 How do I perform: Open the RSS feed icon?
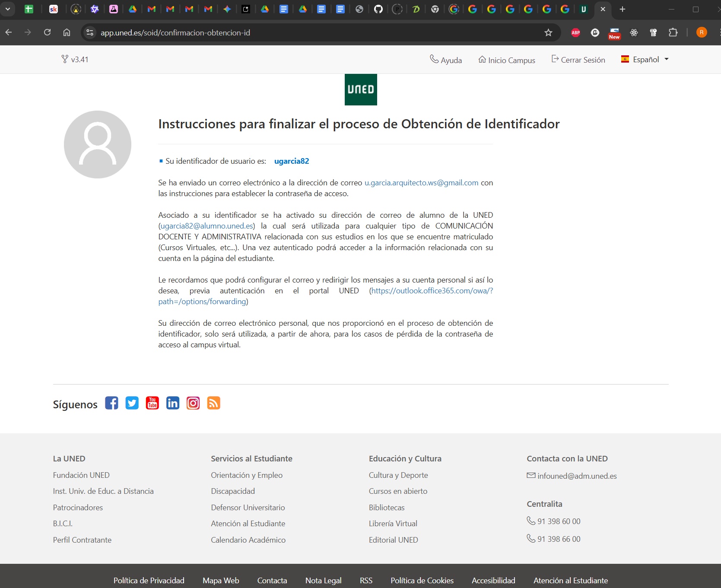coord(213,403)
